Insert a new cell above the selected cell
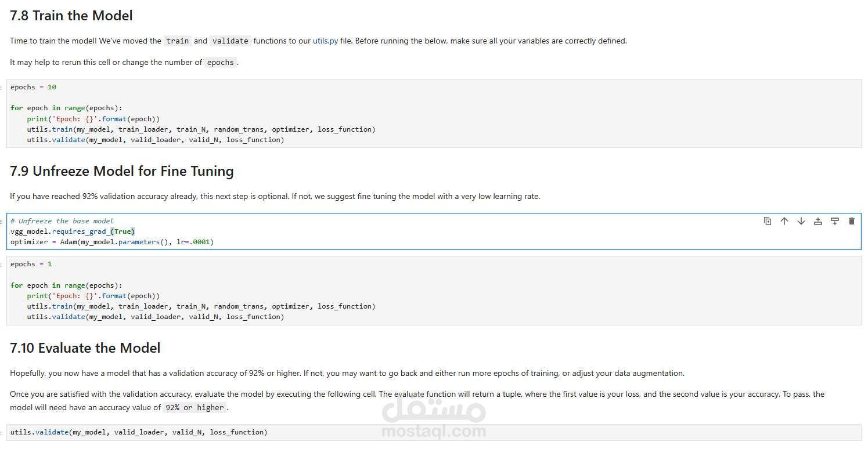Viewport: 868px width, 449px height. (x=818, y=221)
